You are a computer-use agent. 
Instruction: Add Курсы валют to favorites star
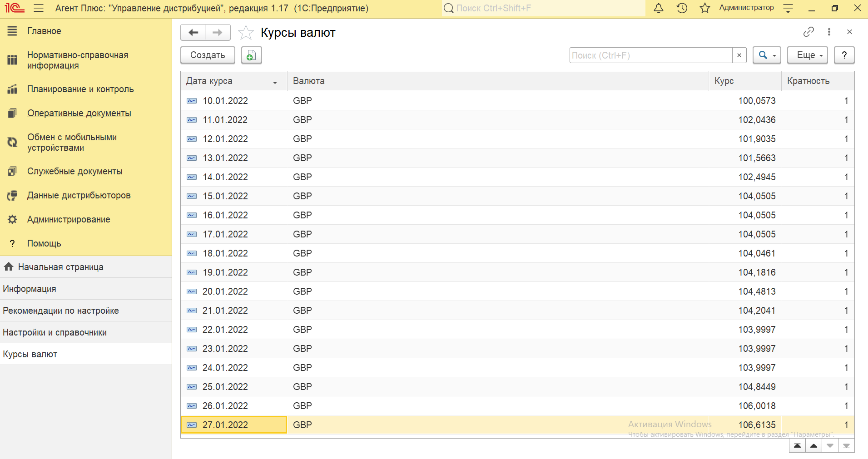tap(246, 33)
